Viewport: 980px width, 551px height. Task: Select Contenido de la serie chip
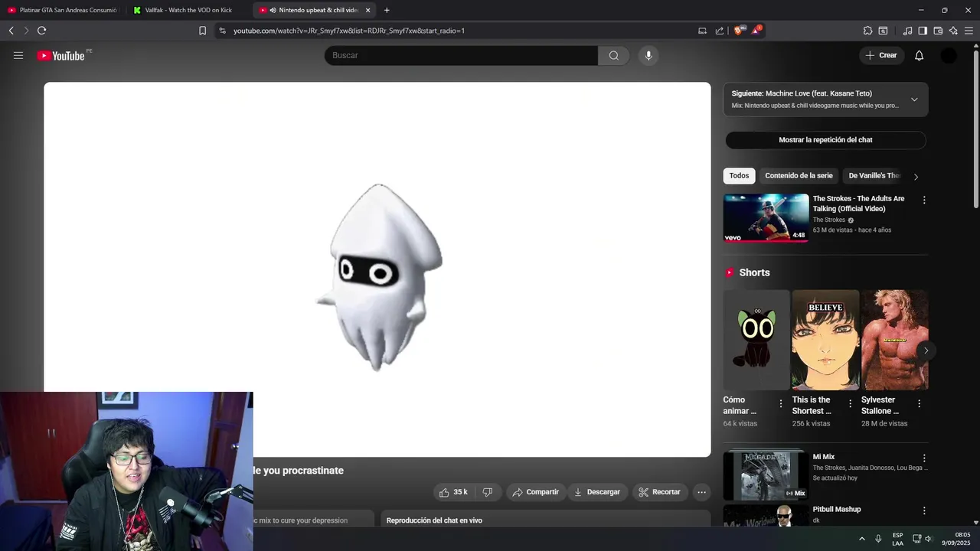(799, 176)
